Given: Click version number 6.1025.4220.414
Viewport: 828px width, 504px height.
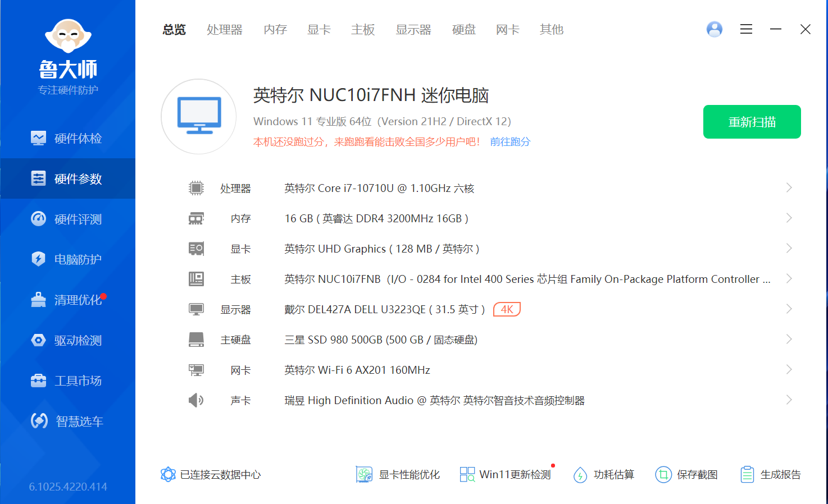Looking at the screenshot, I should [68, 487].
